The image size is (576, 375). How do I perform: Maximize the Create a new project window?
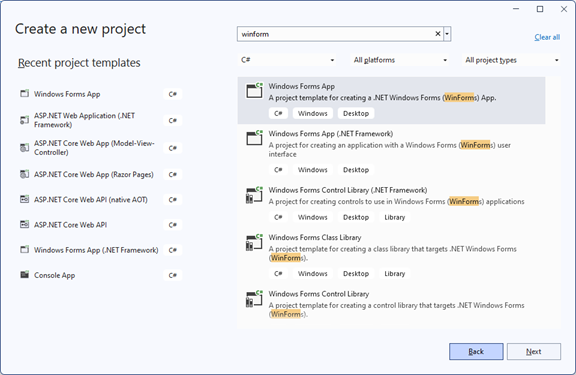point(540,9)
